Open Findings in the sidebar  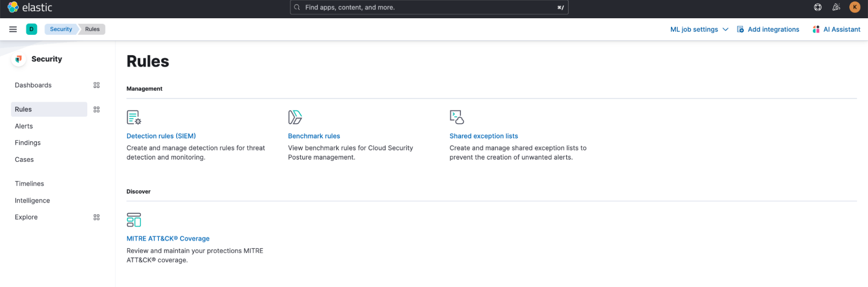click(x=28, y=143)
